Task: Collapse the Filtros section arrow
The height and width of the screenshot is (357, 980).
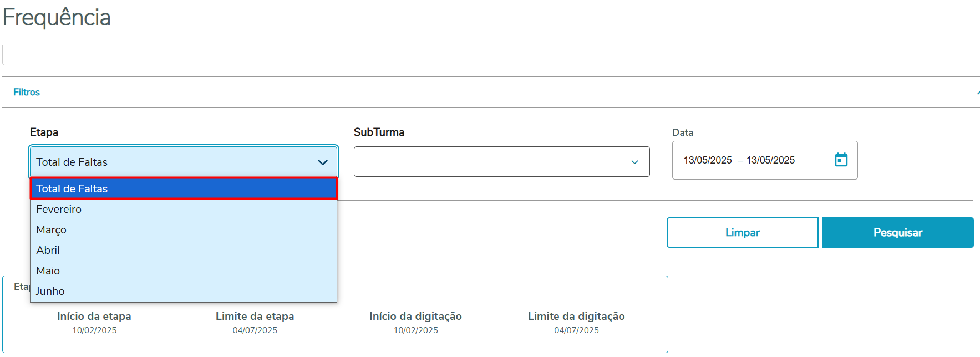Action: (x=977, y=93)
